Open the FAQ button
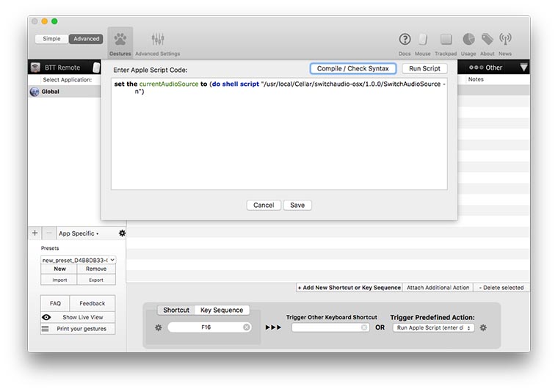This screenshot has width=558, height=392. point(55,303)
